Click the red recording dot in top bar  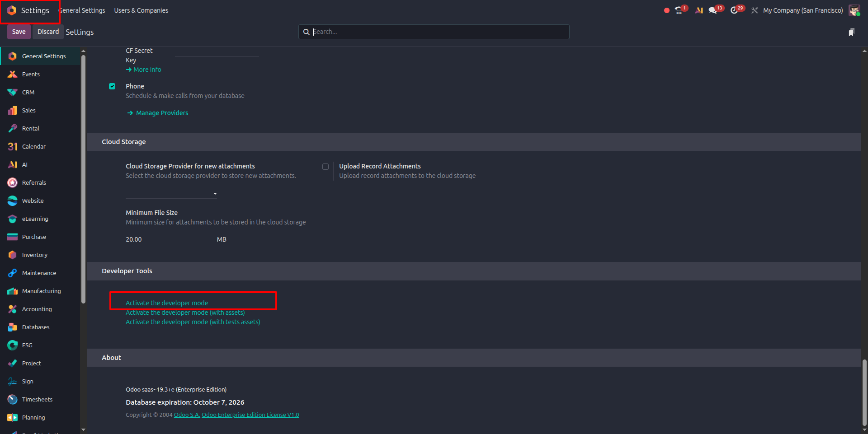point(666,10)
